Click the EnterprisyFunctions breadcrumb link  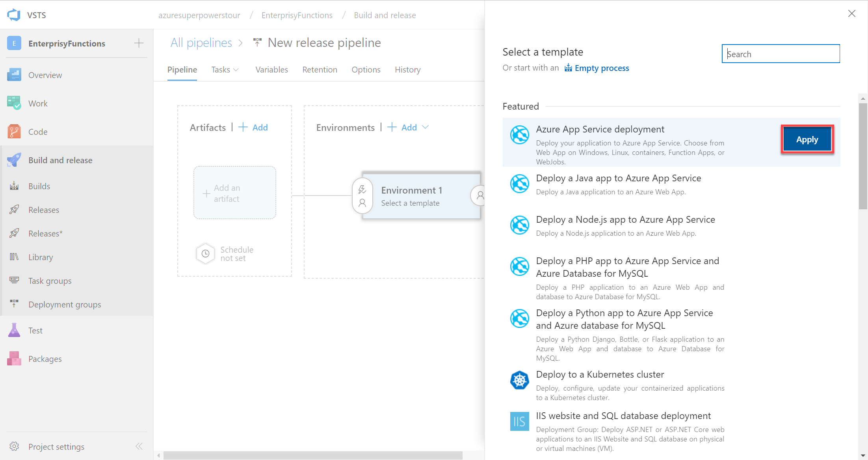tap(297, 15)
